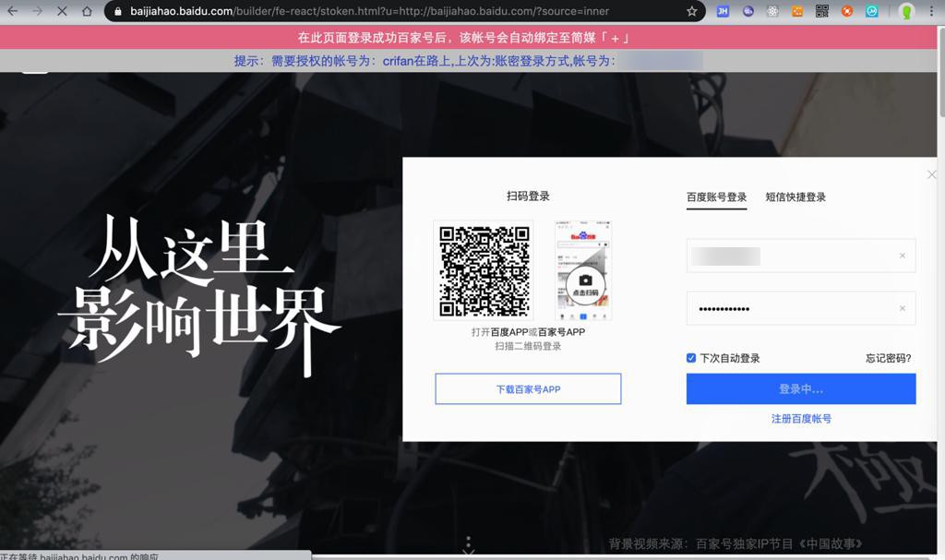945x560 pixels.
Task: Open the React developer tools extension
Action: pyautogui.click(x=772, y=11)
